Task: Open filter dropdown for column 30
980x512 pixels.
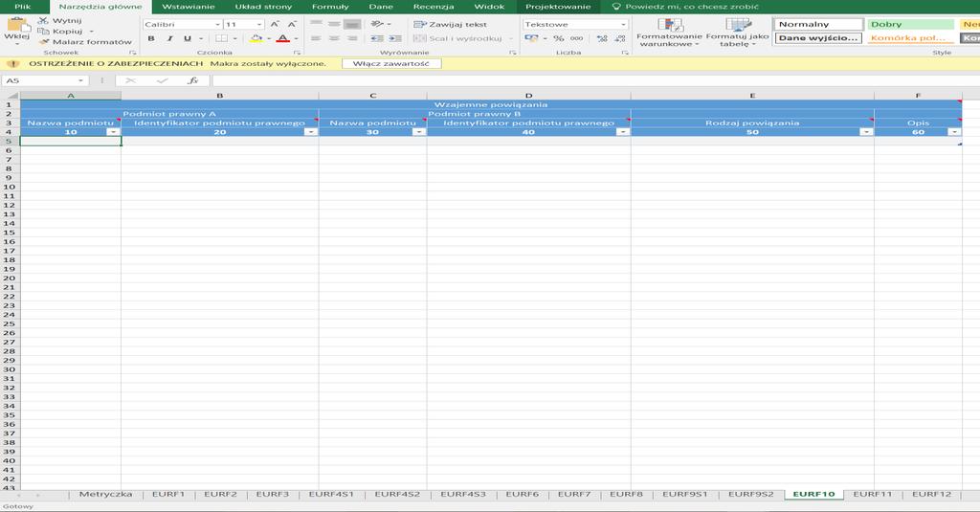Action: coord(419,132)
